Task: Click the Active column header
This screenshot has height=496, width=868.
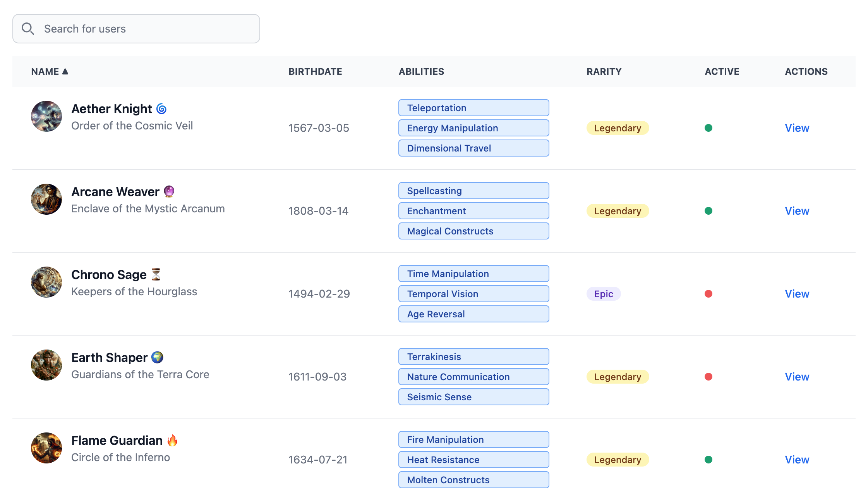Action: (722, 72)
